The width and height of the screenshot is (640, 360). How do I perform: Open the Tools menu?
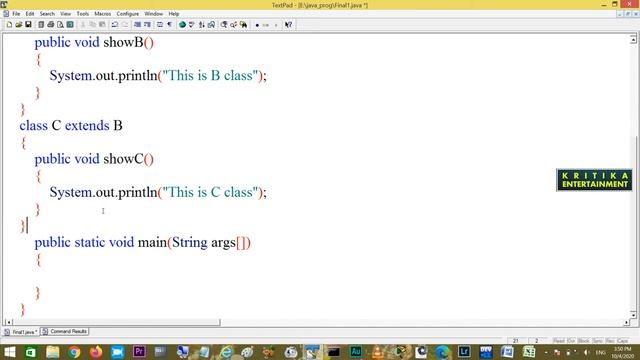[x=82, y=14]
